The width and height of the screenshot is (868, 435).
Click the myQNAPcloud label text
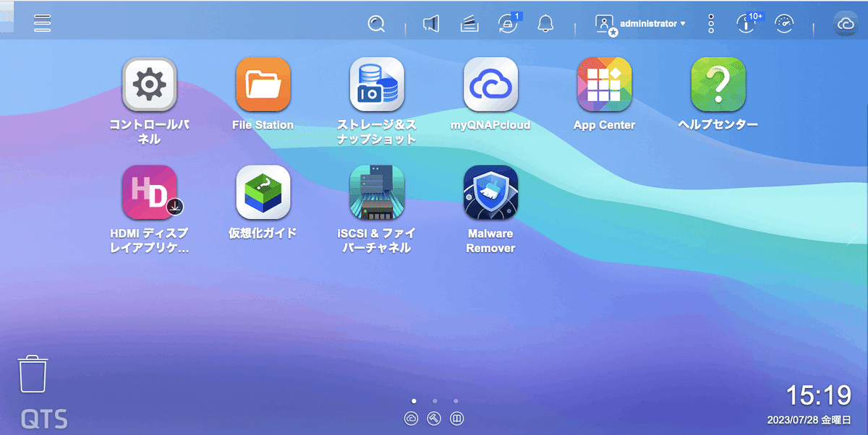coord(490,125)
